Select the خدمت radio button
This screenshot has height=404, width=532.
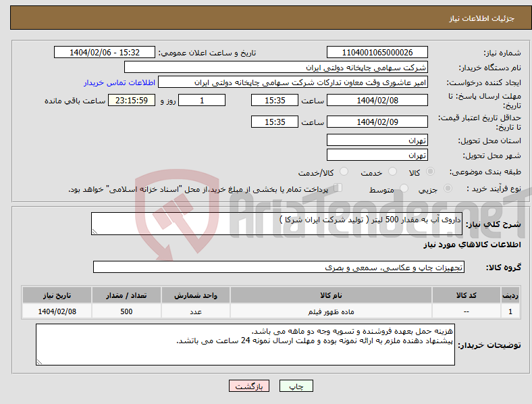[392, 172]
